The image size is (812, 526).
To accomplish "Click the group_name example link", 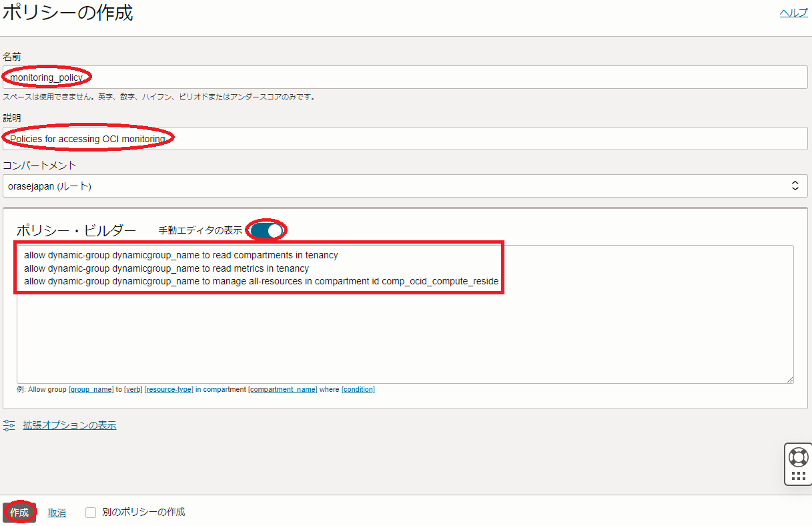I will pos(91,389).
